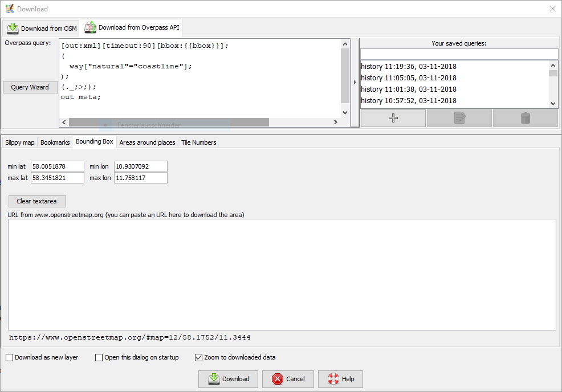The height and width of the screenshot is (392, 562).
Task: Enable Download as new layer
Action: [10, 357]
